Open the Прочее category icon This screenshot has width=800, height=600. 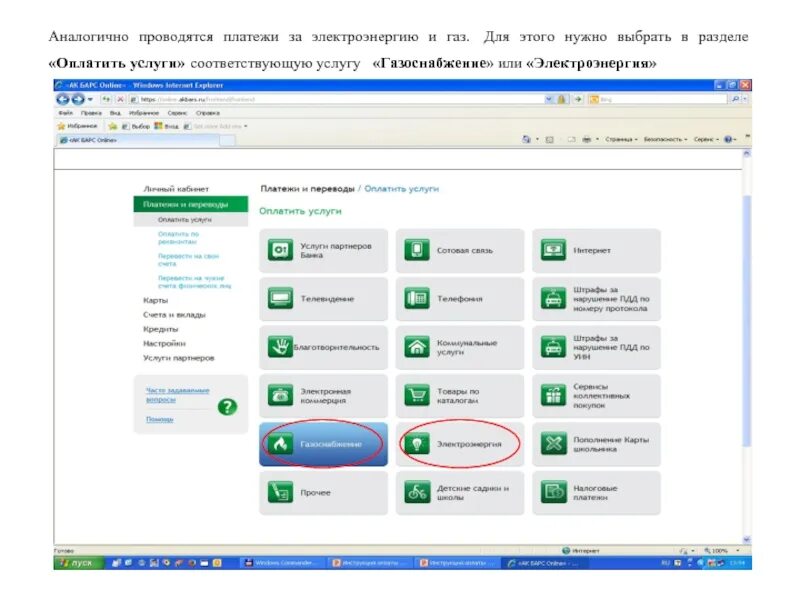tap(280, 492)
